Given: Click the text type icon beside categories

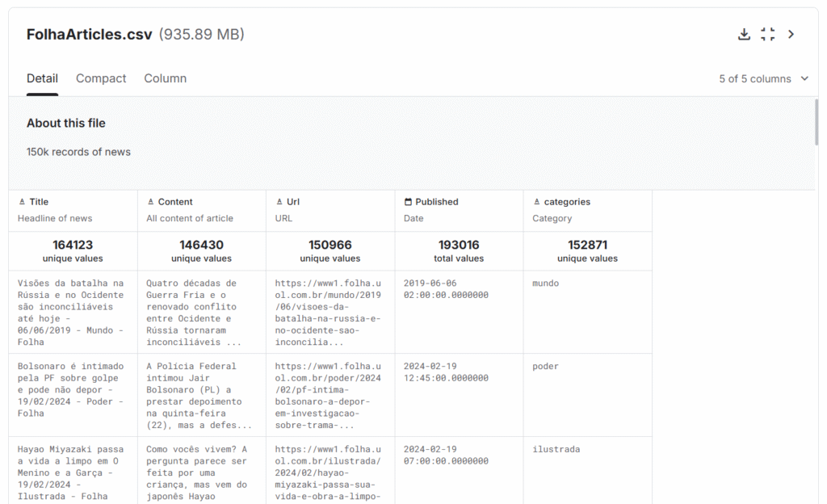Looking at the screenshot, I should pos(536,202).
